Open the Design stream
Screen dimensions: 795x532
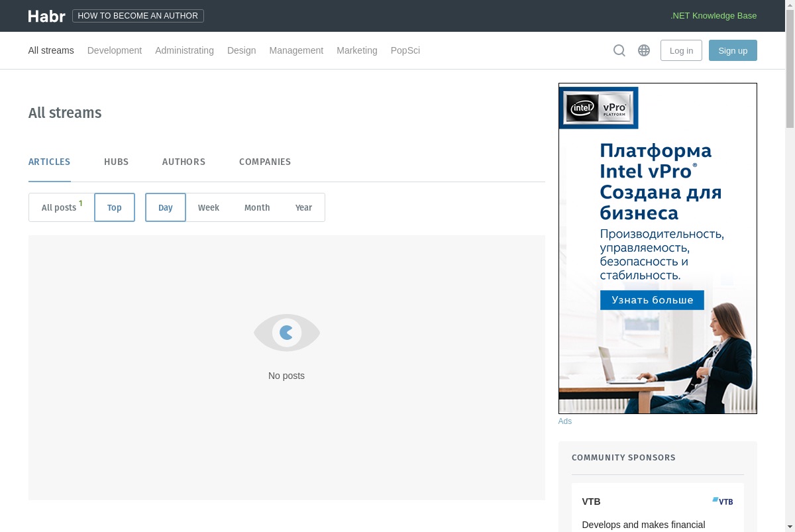241,50
